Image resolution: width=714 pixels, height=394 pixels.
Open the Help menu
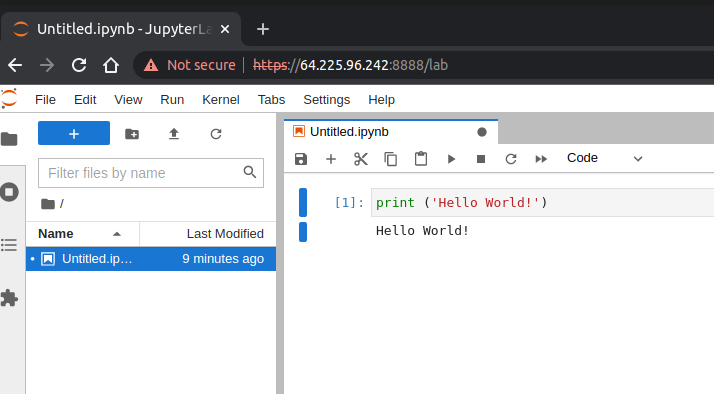(382, 100)
